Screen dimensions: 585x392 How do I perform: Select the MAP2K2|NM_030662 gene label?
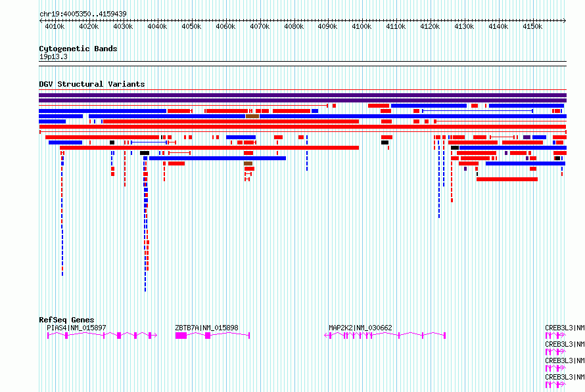[360, 328]
